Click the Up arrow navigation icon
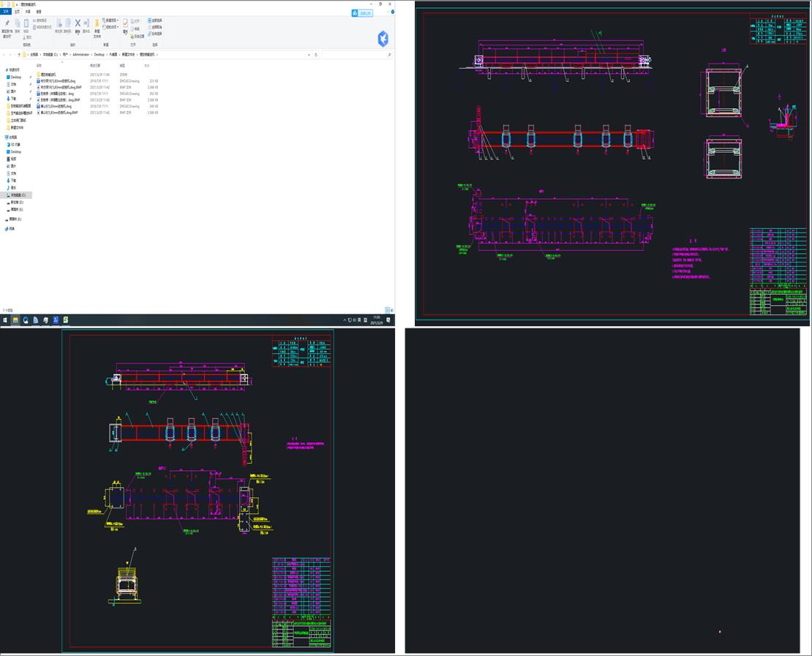Image resolution: width=812 pixels, height=656 pixels. (18, 55)
